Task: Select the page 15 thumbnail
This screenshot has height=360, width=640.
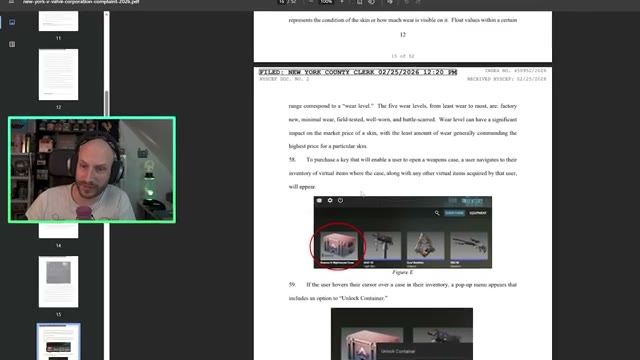Action: (58, 282)
